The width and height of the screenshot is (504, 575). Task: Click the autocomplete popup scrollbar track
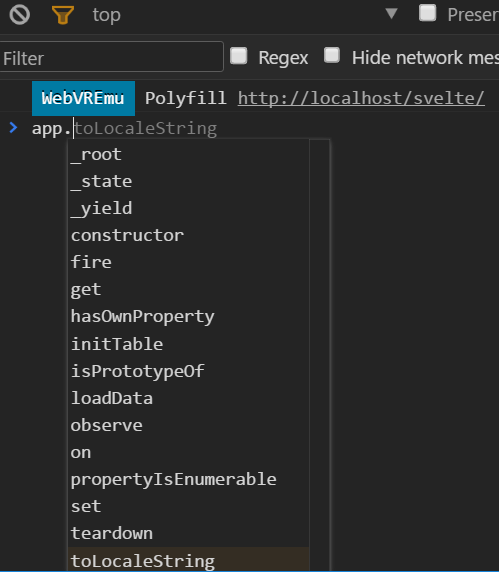pyautogui.click(x=319, y=356)
